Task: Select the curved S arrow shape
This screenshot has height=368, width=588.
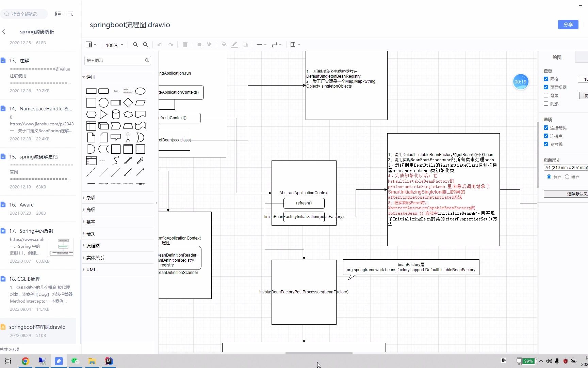Action: (116, 160)
